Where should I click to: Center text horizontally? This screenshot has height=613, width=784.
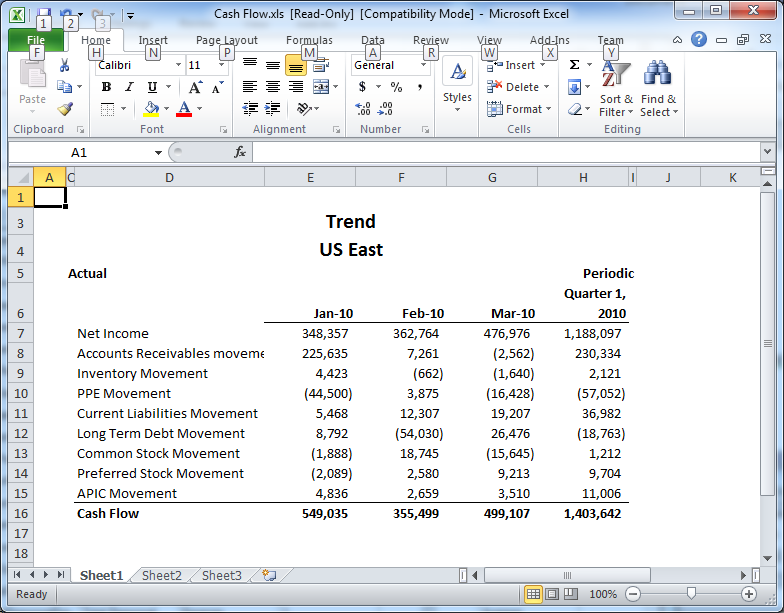coord(272,87)
